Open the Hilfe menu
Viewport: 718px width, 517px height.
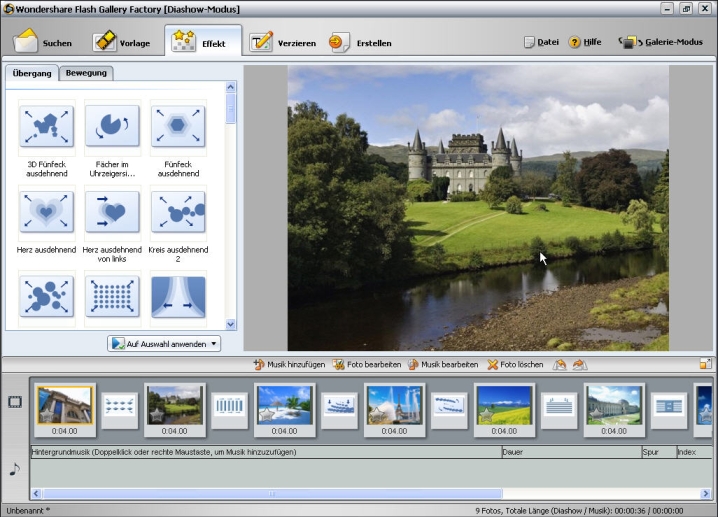tap(585, 43)
